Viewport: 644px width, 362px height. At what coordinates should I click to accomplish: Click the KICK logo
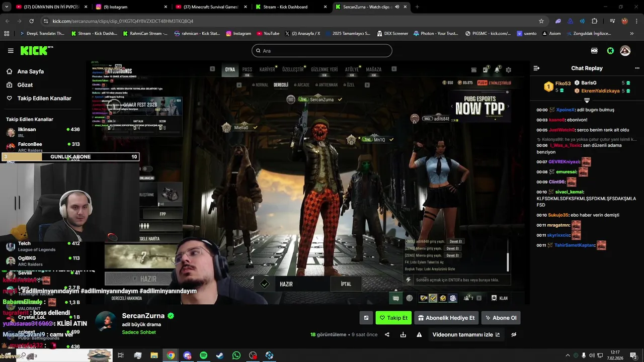point(36,51)
